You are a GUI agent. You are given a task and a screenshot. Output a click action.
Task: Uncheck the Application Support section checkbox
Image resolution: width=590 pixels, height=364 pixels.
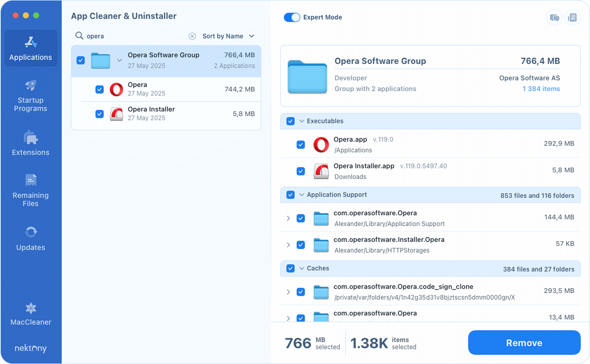coord(291,195)
